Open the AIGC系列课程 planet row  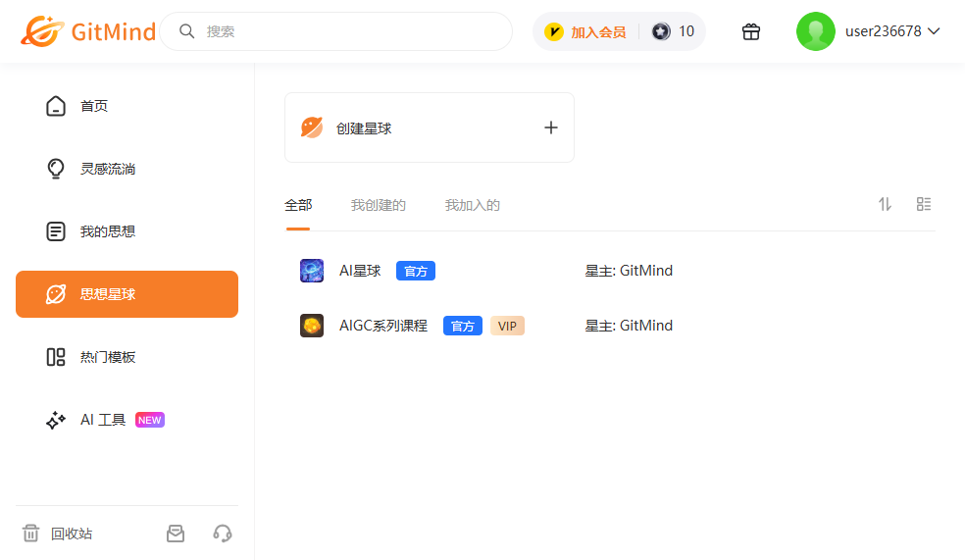point(610,326)
